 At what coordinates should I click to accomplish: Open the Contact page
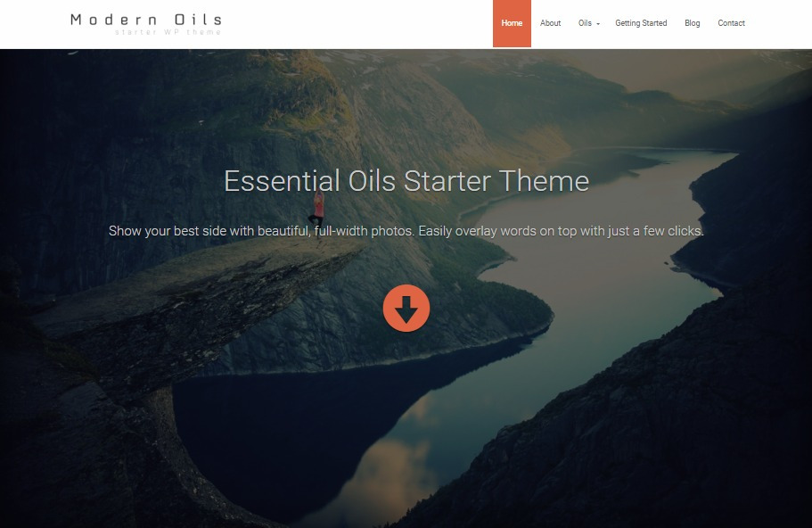[731, 23]
